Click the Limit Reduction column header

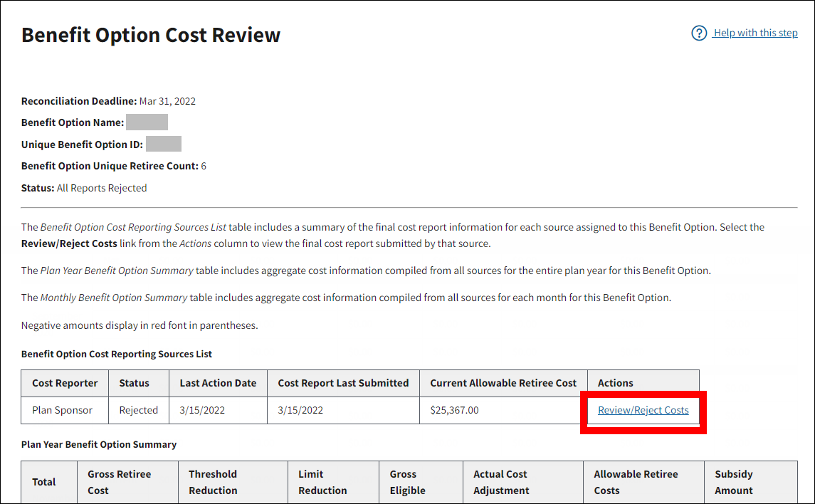[x=322, y=482]
